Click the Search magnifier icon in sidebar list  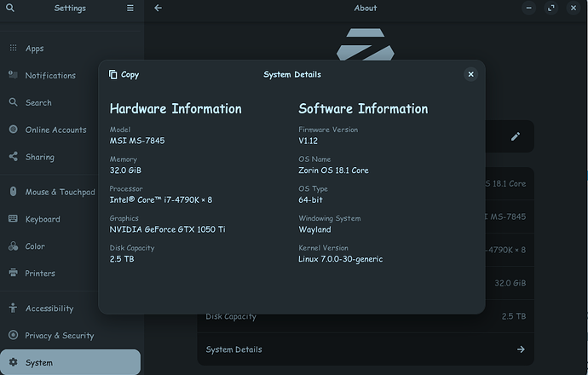pos(13,102)
